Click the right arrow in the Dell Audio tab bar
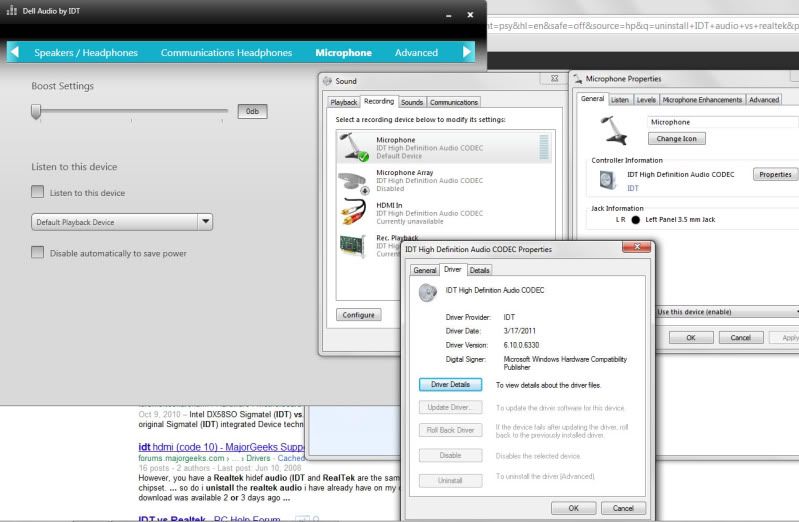The height and width of the screenshot is (522, 799). coord(467,52)
